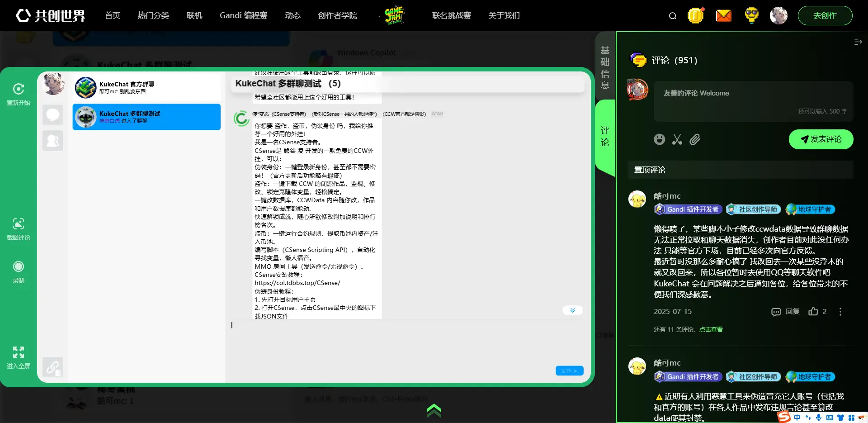
Task: Toggle the 中 Chinese input mode indicator
Action: pos(797,418)
